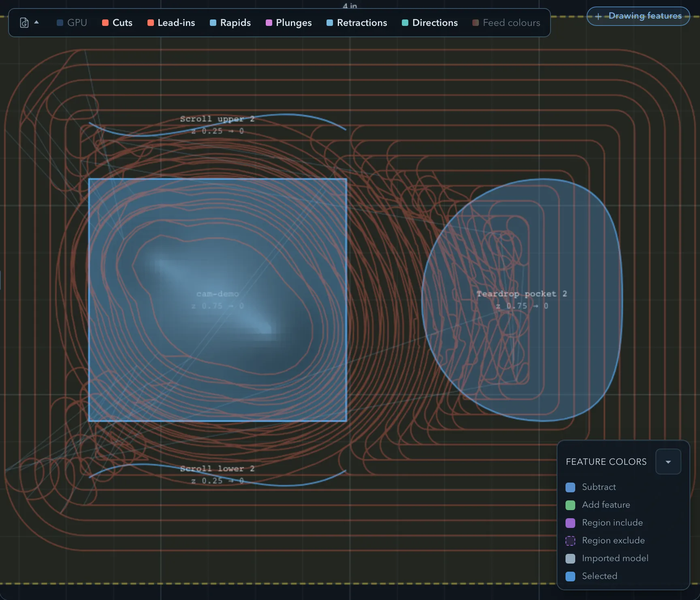Toggle Rapids path visibility

230,23
